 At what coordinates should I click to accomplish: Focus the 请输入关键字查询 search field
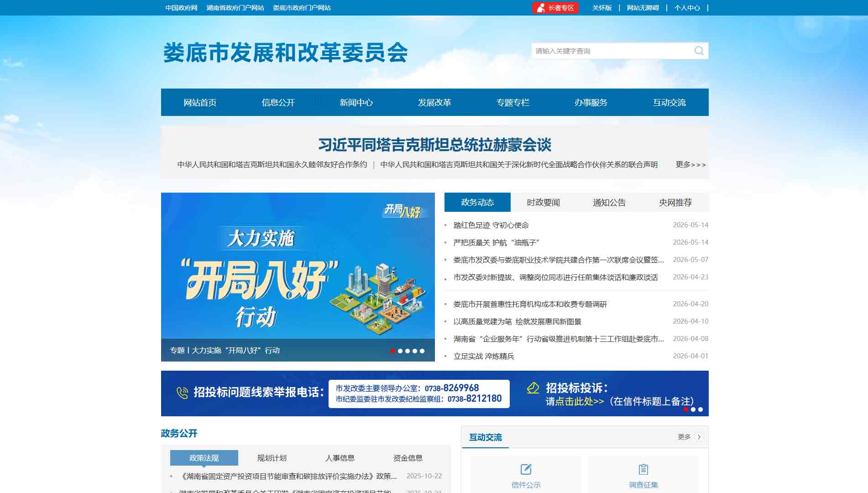tap(612, 51)
